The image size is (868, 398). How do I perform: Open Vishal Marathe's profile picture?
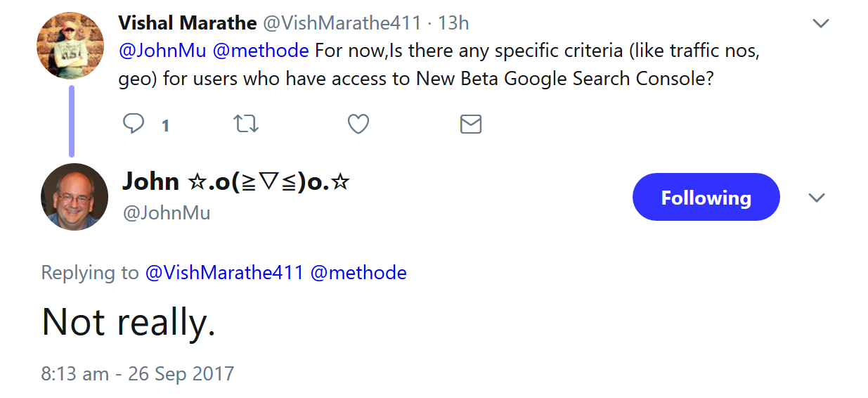click(70, 46)
